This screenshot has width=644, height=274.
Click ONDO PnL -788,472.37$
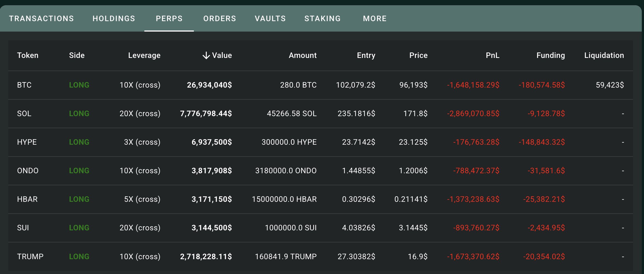pyautogui.click(x=476, y=171)
